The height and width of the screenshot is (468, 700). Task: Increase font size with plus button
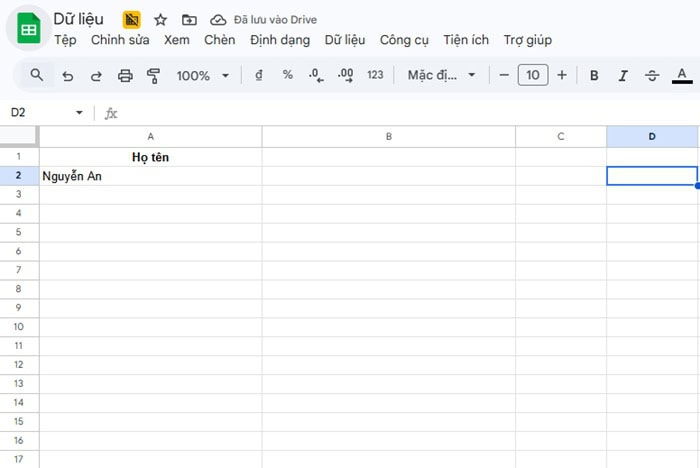coord(562,76)
